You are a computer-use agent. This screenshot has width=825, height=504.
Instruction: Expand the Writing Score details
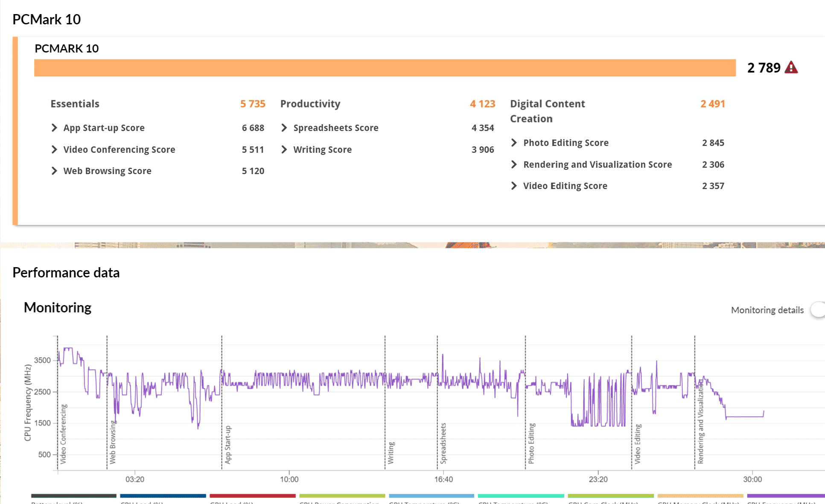pyautogui.click(x=284, y=149)
